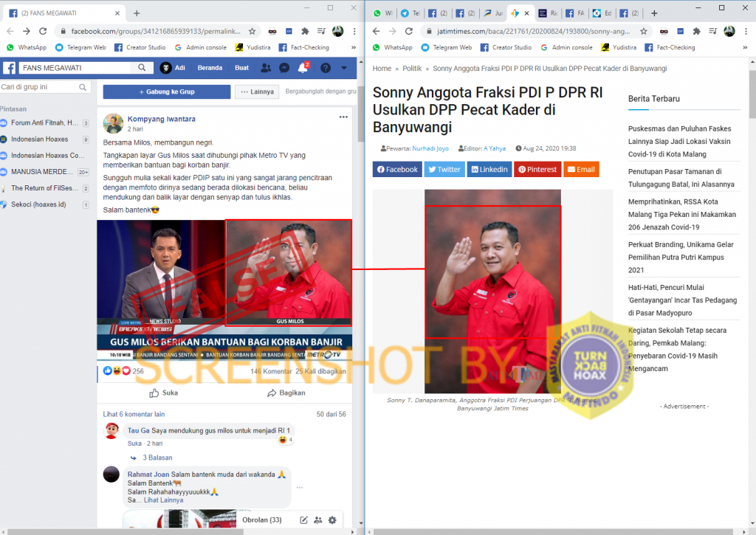
Task: Go back in the Facebook window
Action: (10, 31)
